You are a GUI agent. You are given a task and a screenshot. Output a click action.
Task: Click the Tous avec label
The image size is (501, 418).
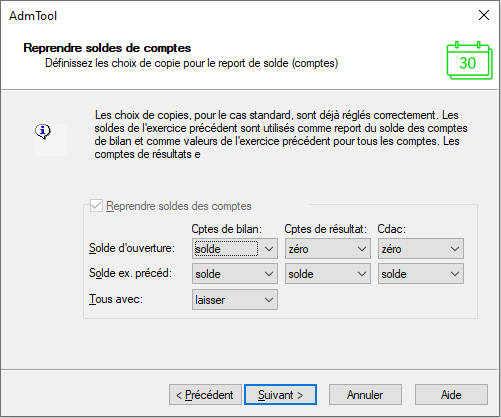point(116,299)
